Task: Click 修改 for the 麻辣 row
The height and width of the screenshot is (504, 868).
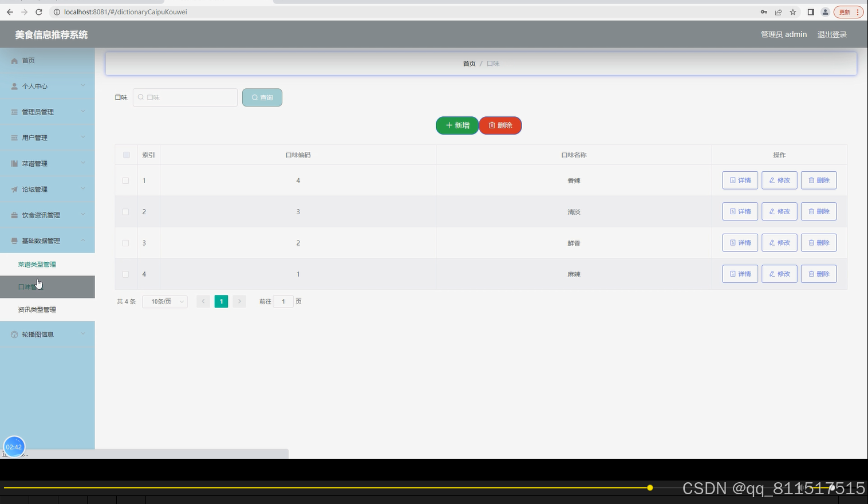Action: tap(779, 274)
